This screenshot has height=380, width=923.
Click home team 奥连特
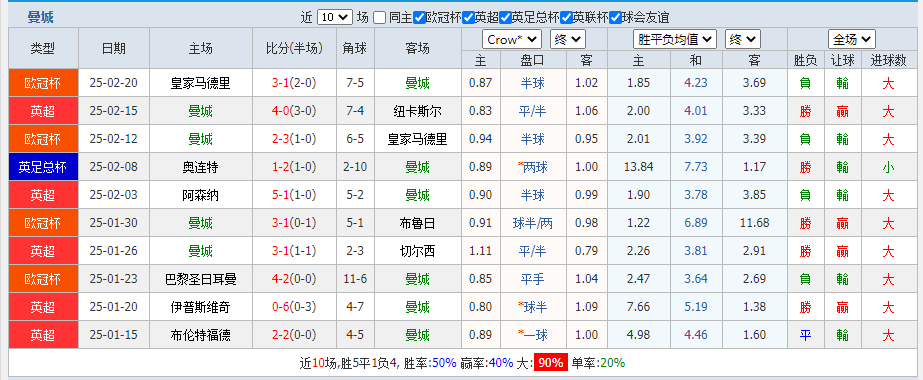201,167
